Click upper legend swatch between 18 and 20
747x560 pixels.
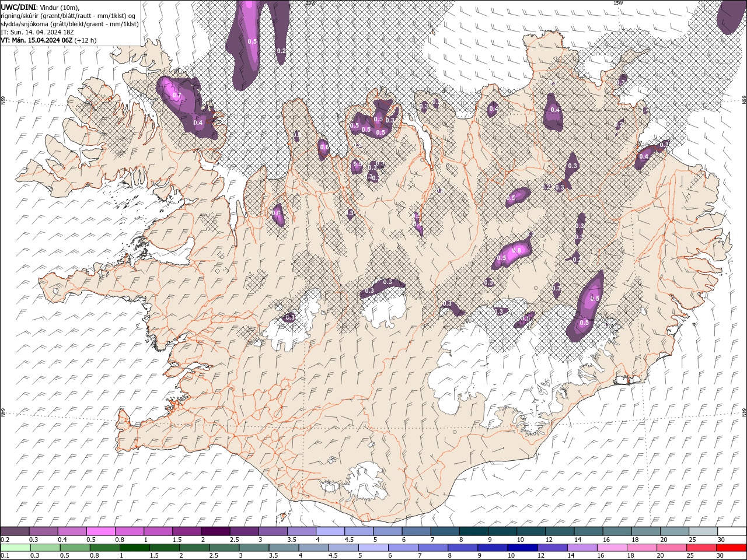pyautogui.click(x=645, y=531)
